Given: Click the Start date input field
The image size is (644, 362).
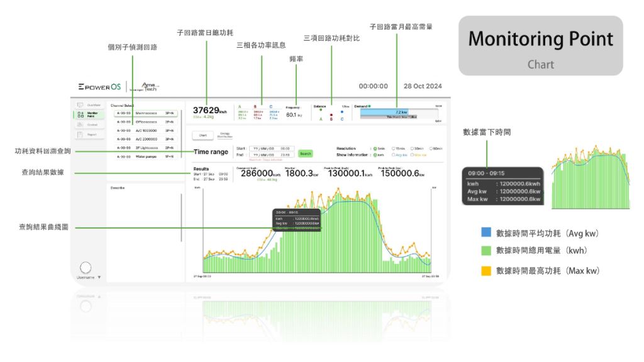Looking at the screenshot, I should pyautogui.click(x=272, y=148).
